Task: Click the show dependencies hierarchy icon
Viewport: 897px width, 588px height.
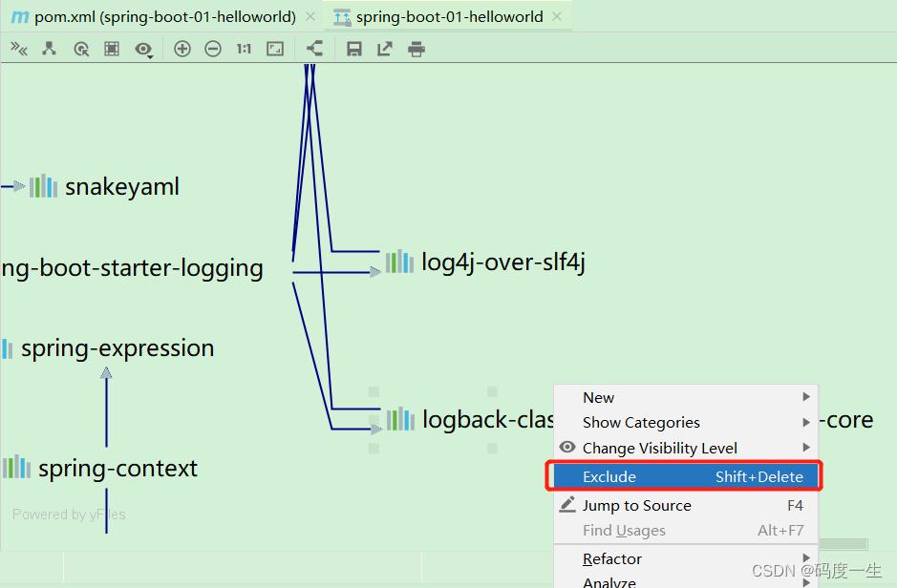Action: [50, 49]
